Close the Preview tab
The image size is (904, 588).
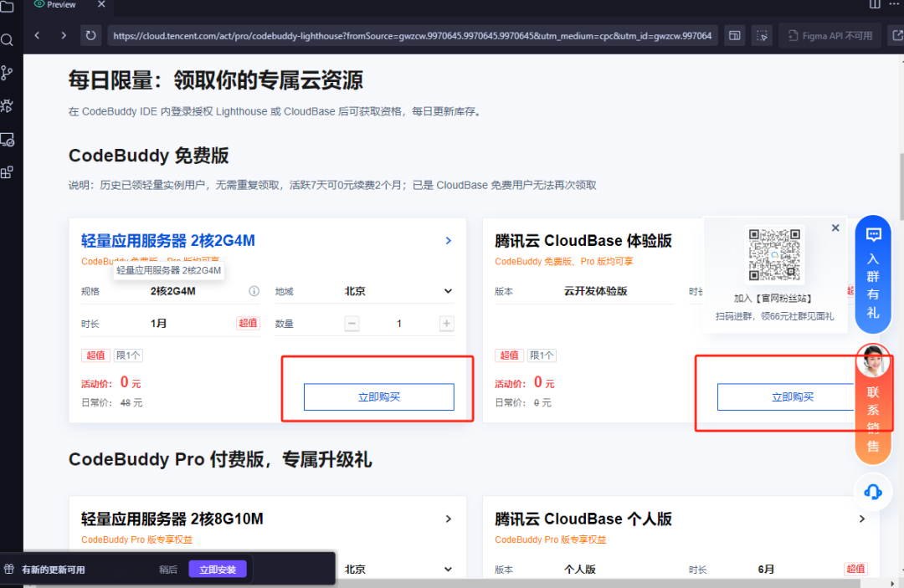coord(101,4)
